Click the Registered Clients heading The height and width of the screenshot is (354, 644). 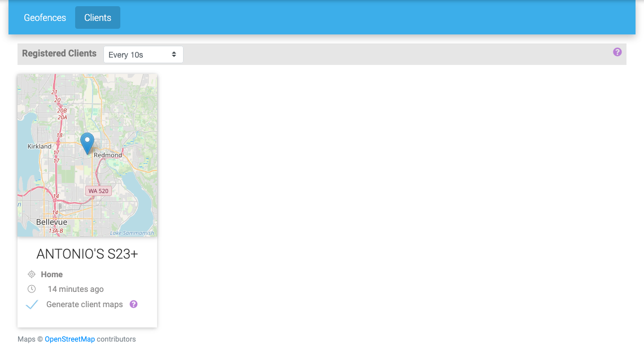(59, 54)
